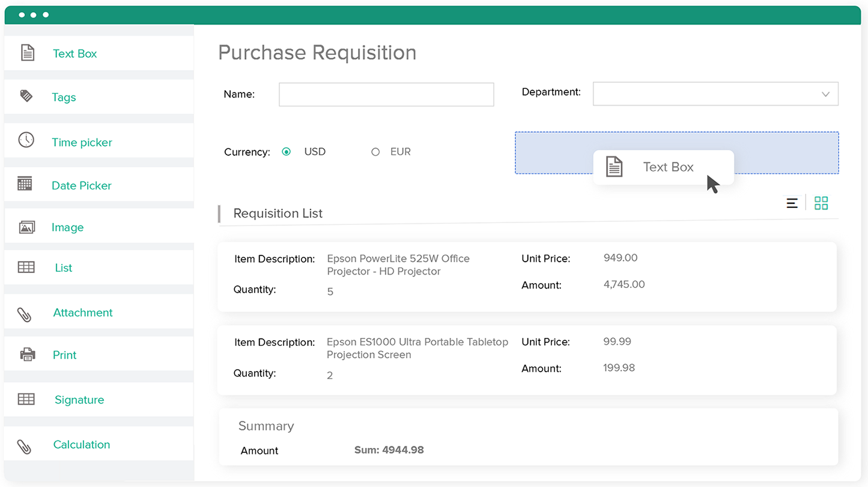Choose the Date Picker calendar icon
Viewport: 868px width, 487px height.
point(25,184)
